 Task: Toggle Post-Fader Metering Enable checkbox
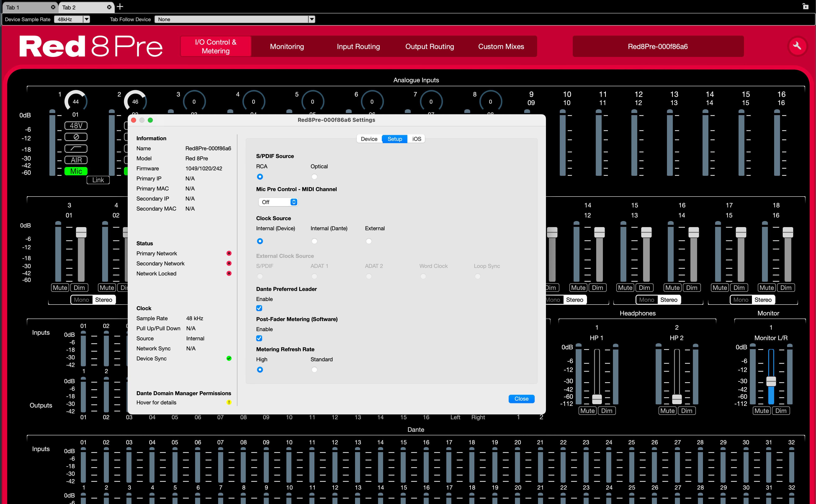pyautogui.click(x=259, y=338)
